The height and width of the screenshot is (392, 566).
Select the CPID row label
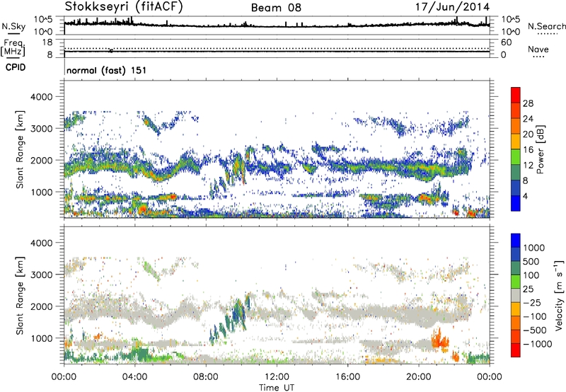point(16,67)
